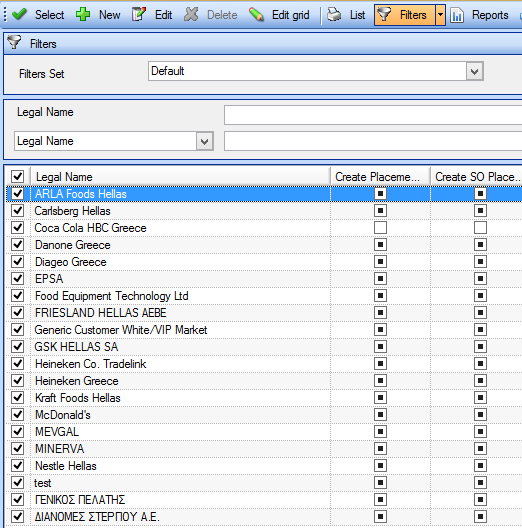Click the green checkmark Select icon
Viewport: 522px width, 528px height.
point(19,14)
